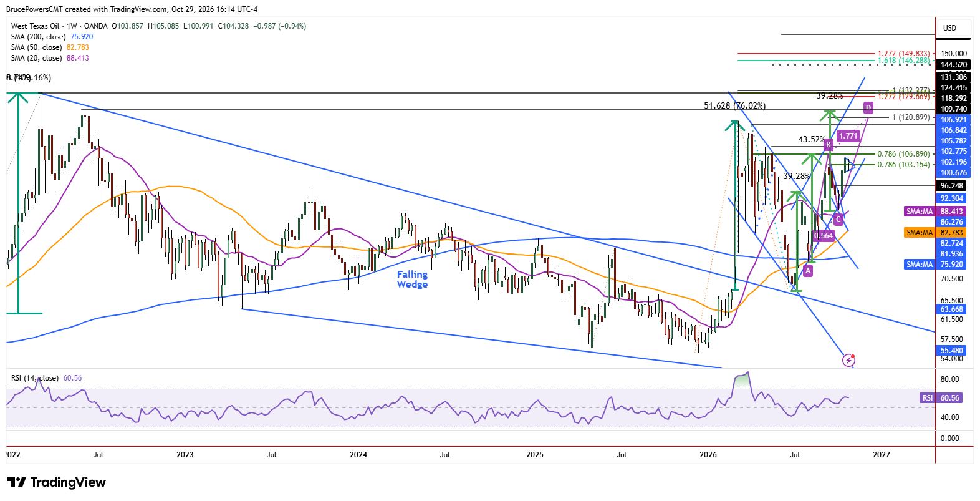Viewport: 980px width, 501px height.
Task: Open the USD currency selector
Action: pos(954,28)
